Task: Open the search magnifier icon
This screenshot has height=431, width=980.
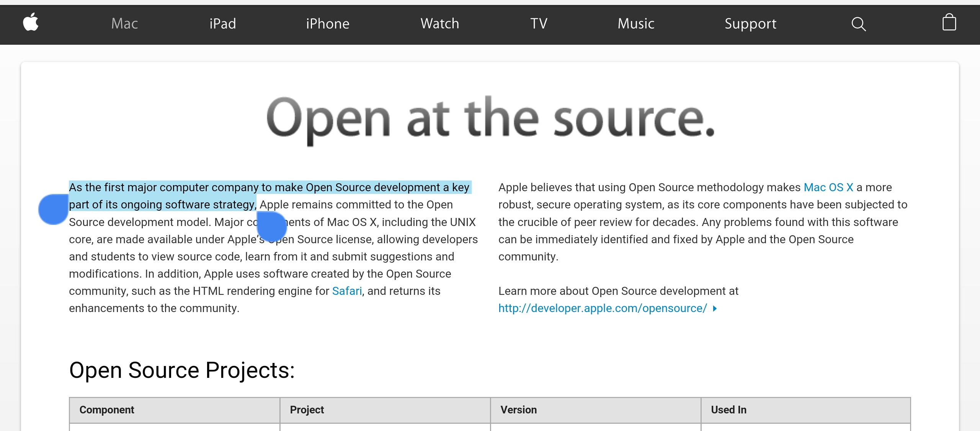Action: [x=858, y=24]
